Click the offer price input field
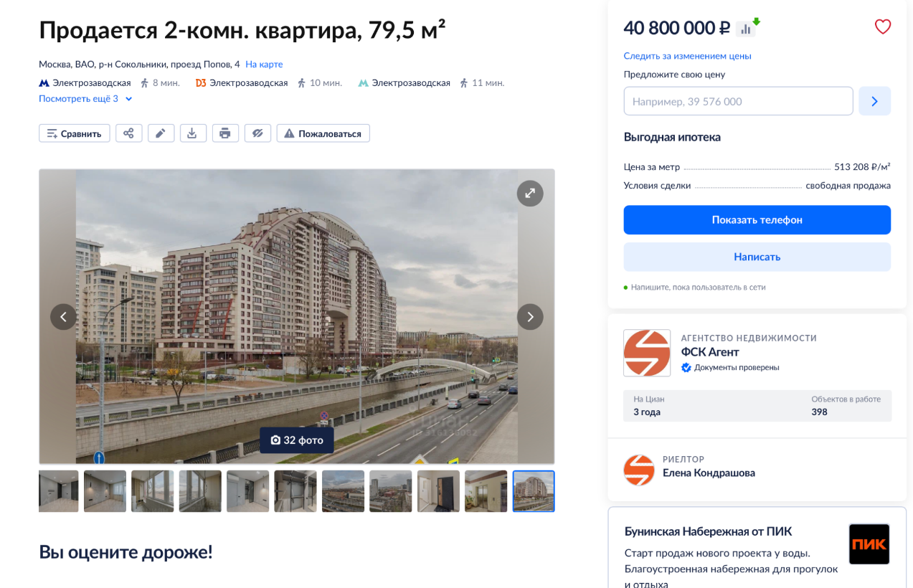The height and width of the screenshot is (588, 913). pyautogui.click(x=738, y=101)
